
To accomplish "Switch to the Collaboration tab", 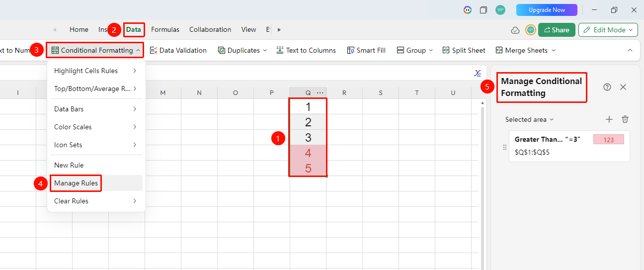I will click(x=210, y=29).
